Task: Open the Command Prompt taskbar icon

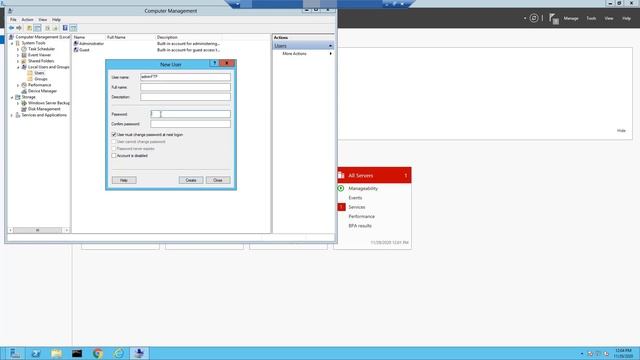Action: click(77, 353)
